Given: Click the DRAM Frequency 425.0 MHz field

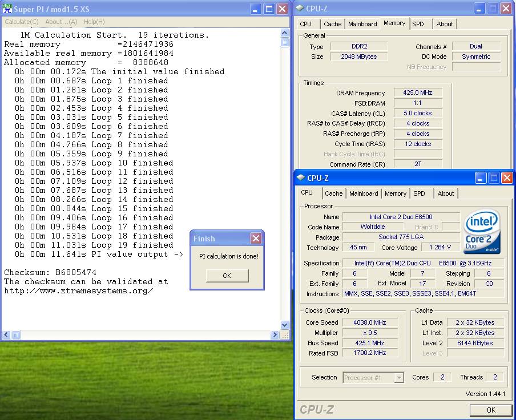Looking at the screenshot, I should 418,93.
